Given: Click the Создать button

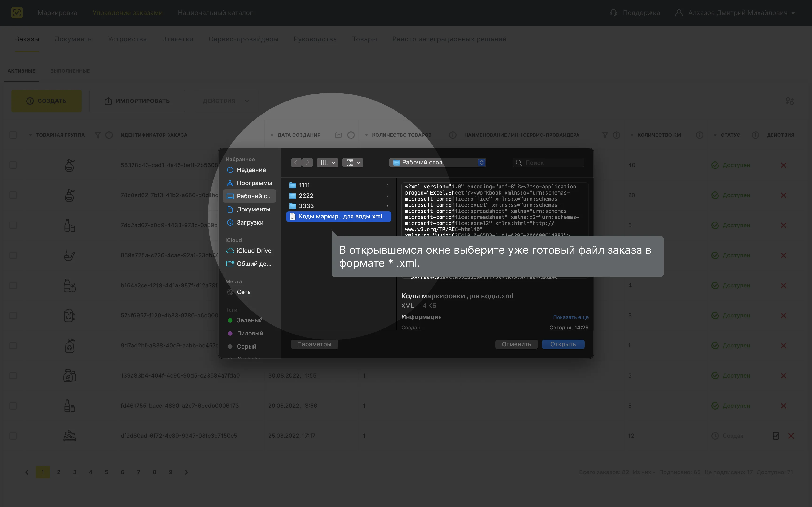Looking at the screenshot, I should [x=46, y=101].
